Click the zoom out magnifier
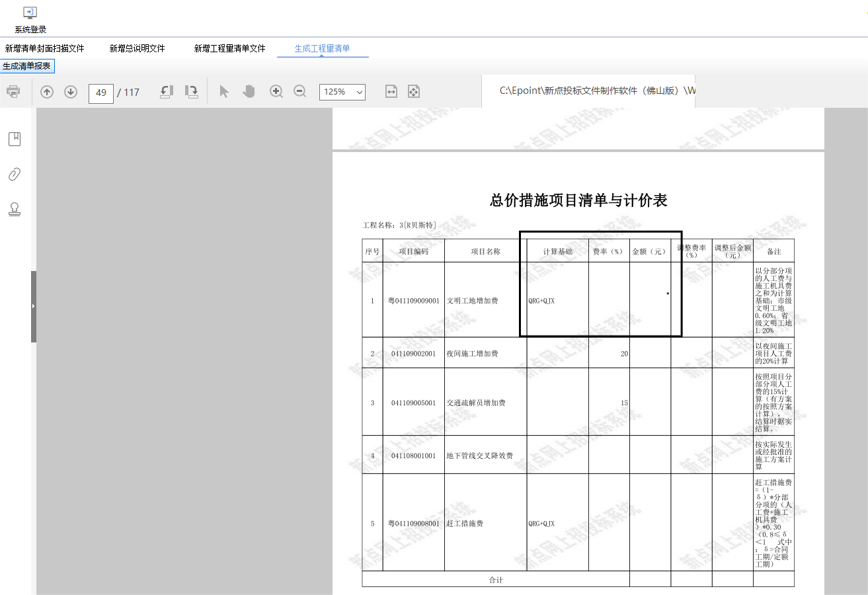Image resolution: width=868 pixels, height=595 pixels. (300, 92)
